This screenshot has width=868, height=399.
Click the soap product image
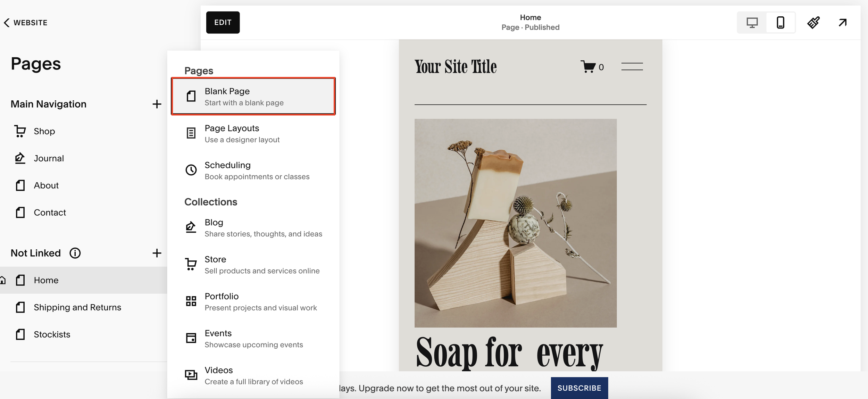(516, 223)
